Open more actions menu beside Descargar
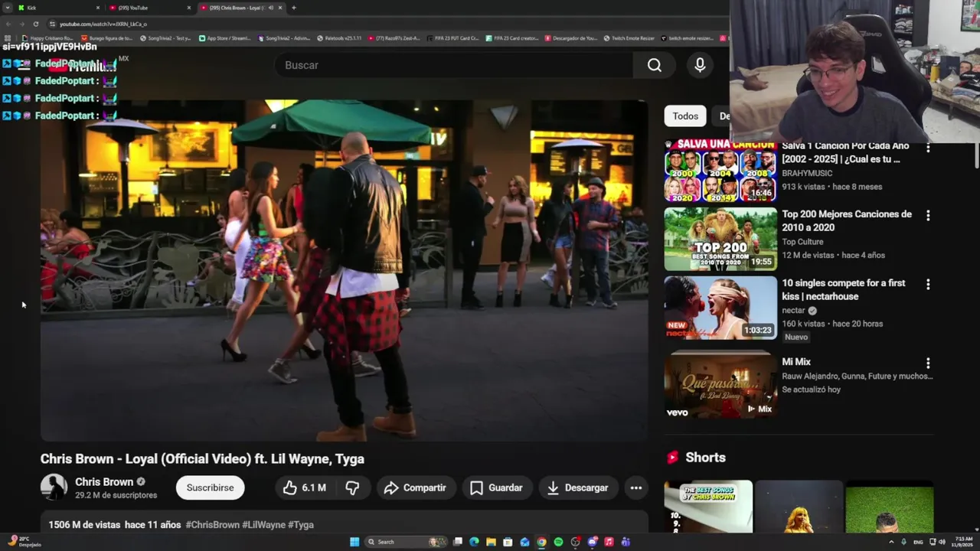This screenshot has height=551, width=980. click(635, 487)
